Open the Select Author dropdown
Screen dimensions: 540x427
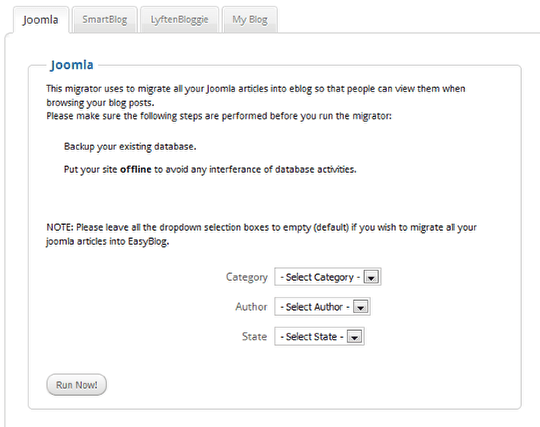(x=322, y=306)
